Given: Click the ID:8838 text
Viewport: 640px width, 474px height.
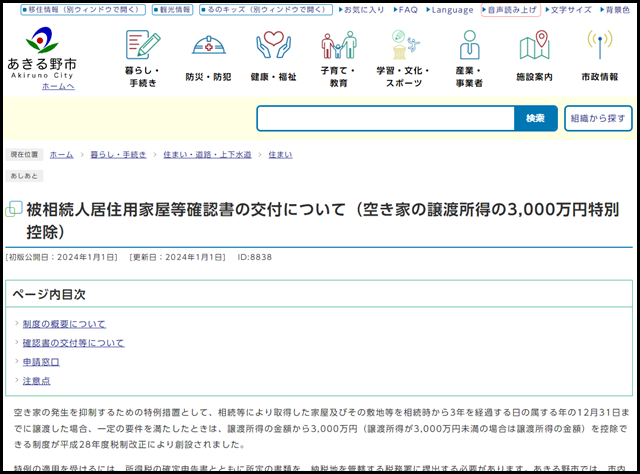Looking at the screenshot, I should 255,257.
